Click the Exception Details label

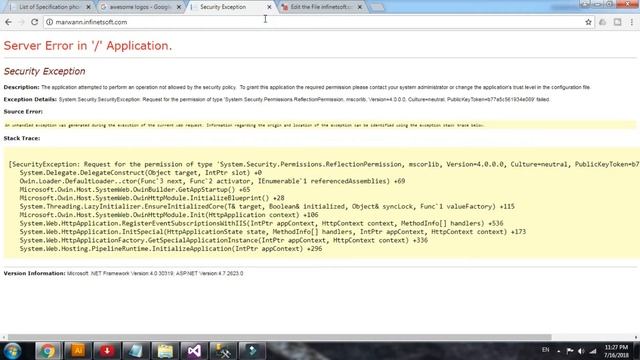(30, 99)
